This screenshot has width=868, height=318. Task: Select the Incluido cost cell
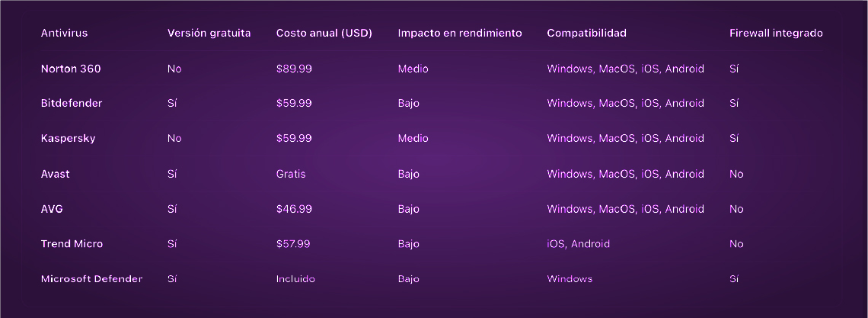pyautogui.click(x=295, y=278)
